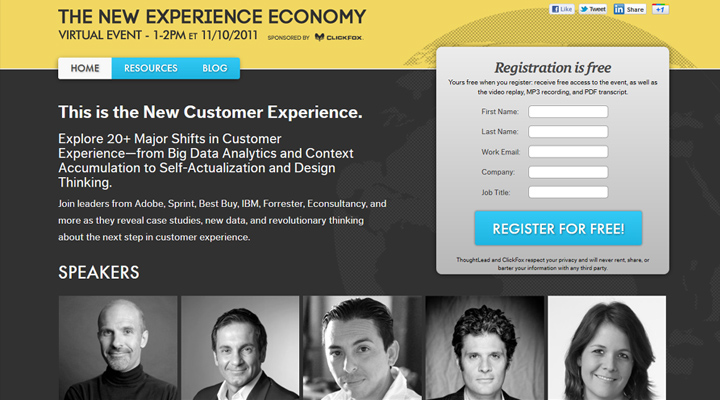Open the curly-haired speaker's portrait
720x400 pixels.
click(485, 348)
